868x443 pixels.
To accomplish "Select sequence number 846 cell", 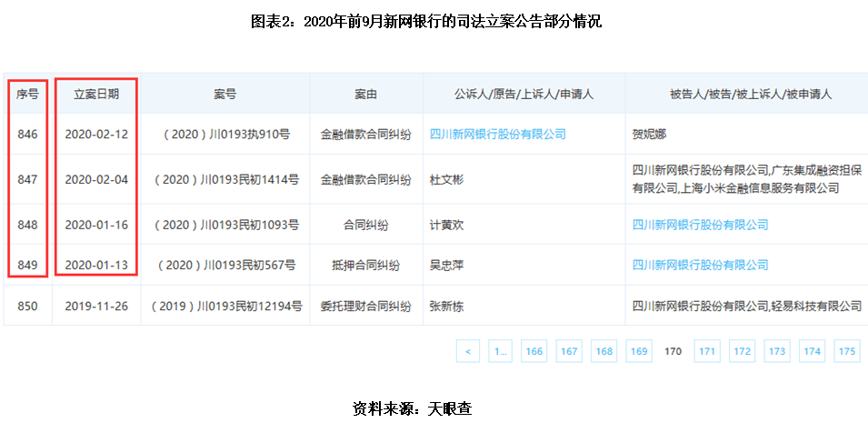I will 27,134.
